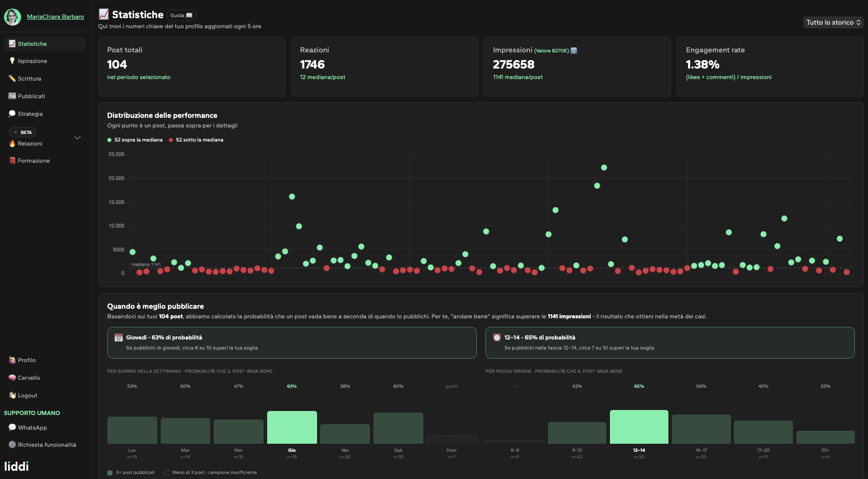868x479 pixels.
Task: Click the Reazioni value 1746
Action: (x=313, y=64)
